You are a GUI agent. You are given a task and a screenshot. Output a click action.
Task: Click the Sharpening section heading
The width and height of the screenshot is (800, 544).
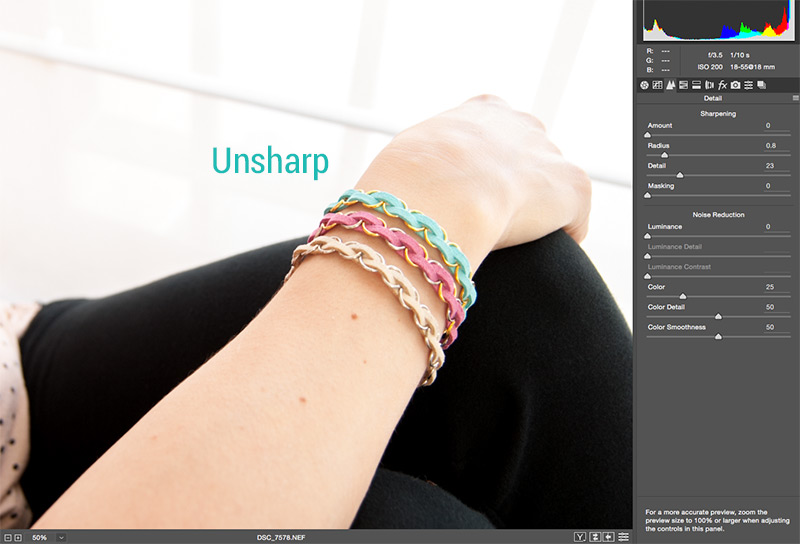(x=718, y=114)
